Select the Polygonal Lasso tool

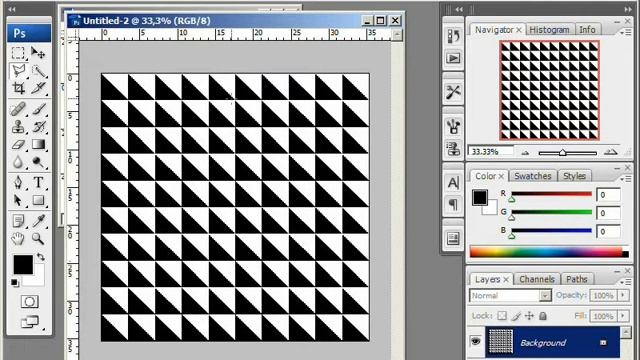click(x=18, y=71)
